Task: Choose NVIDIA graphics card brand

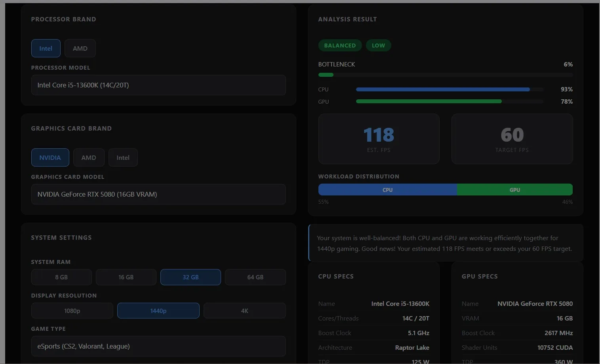Action: (50, 157)
